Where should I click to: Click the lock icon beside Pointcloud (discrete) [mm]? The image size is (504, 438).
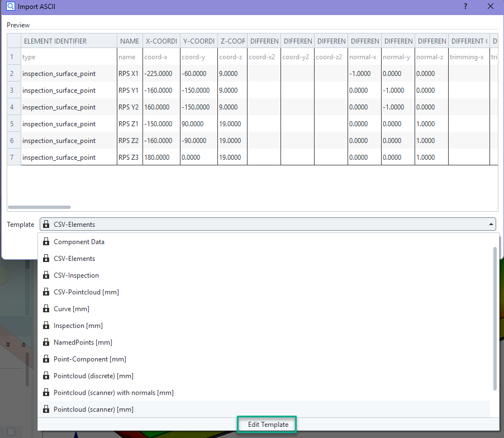click(x=46, y=376)
